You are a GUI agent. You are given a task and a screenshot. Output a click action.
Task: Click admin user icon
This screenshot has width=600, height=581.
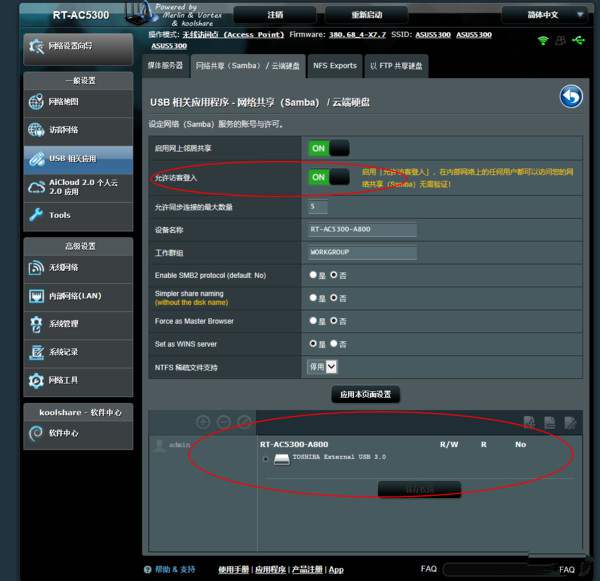pyautogui.click(x=159, y=446)
